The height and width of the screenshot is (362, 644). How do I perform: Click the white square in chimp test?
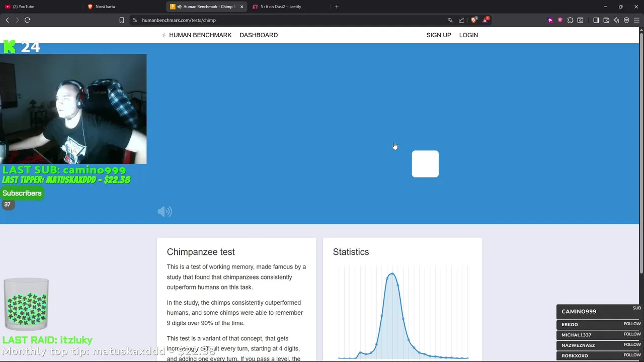[x=425, y=164]
